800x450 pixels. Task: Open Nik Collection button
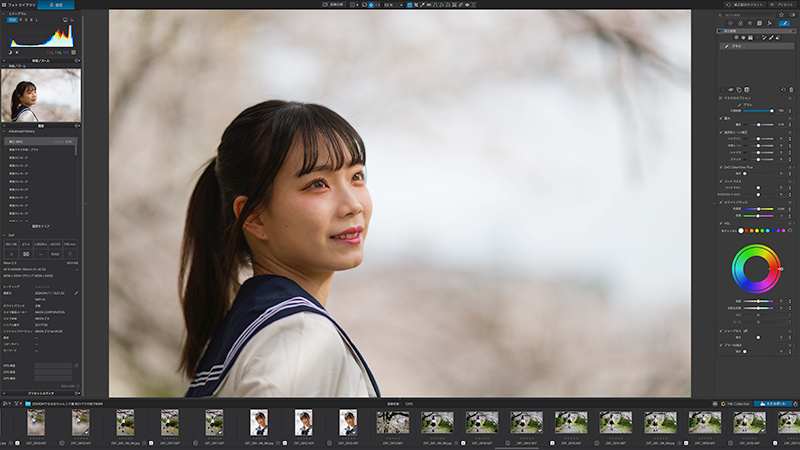(x=735, y=404)
